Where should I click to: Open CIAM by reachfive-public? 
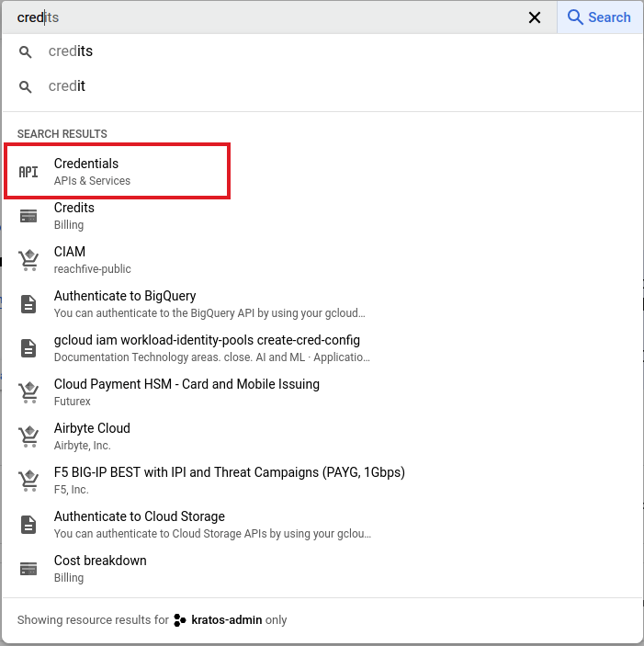tap(70, 252)
